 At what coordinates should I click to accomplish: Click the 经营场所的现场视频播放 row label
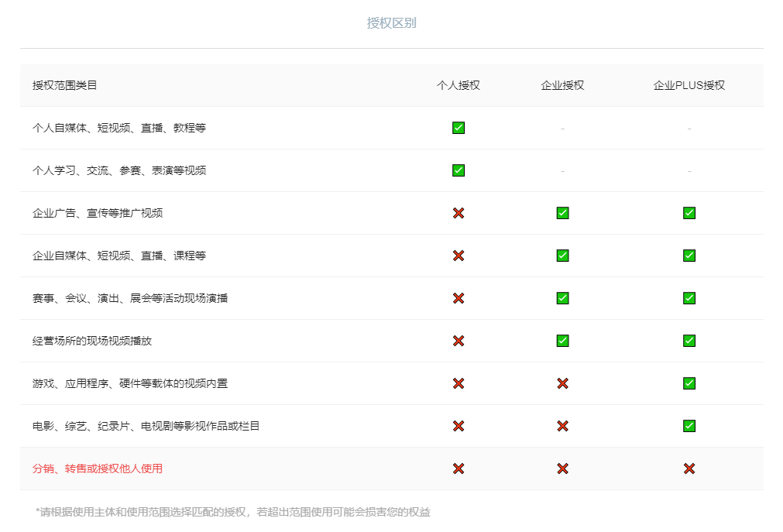point(98,341)
